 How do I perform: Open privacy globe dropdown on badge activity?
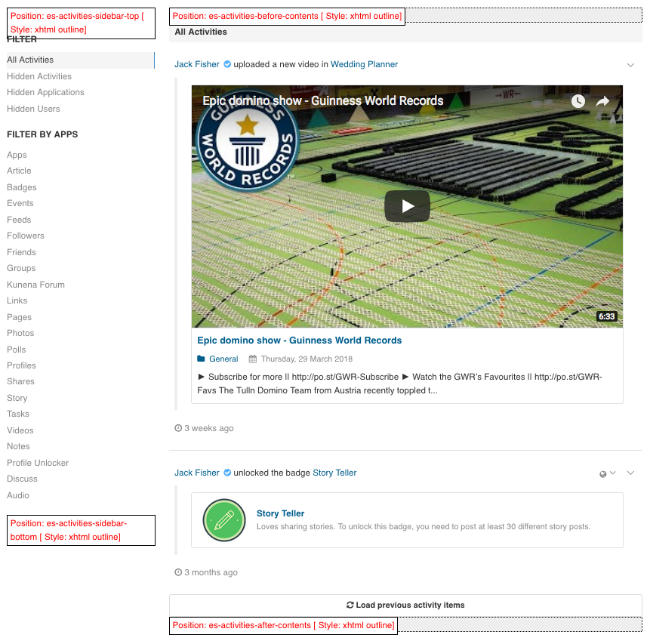click(x=608, y=473)
